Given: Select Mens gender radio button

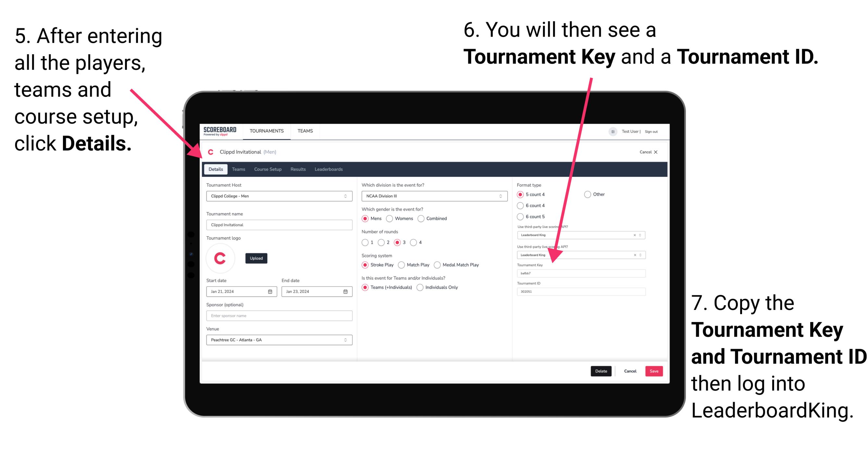Looking at the screenshot, I should click(x=366, y=219).
